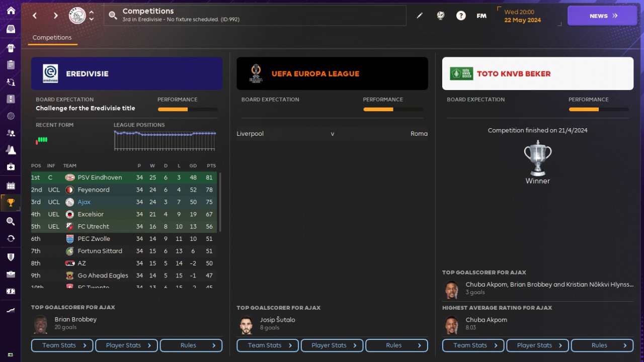This screenshot has height=362, width=644.
Task: Open Europa League Player Stats
Action: (x=332, y=345)
